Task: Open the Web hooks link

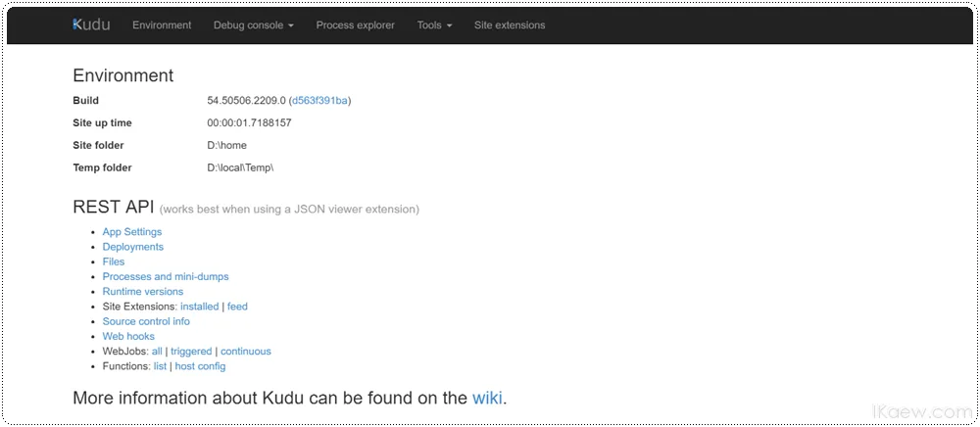Action: [x=128, y=337]
